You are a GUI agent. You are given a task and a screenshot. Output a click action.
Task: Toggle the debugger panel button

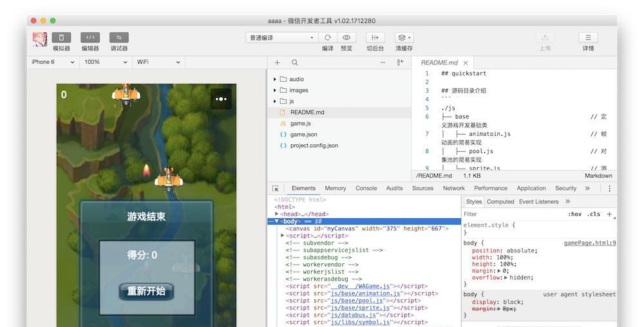click(118, 37)
